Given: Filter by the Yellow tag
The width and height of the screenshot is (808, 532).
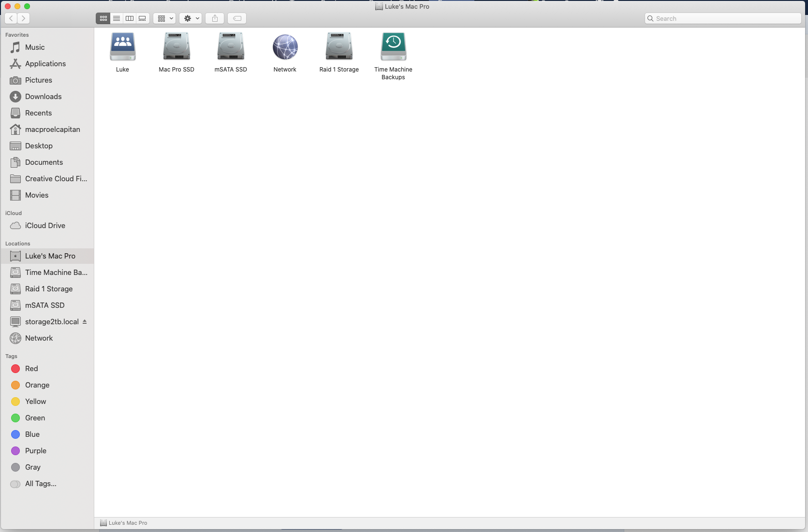Looking at the screenshot, I should pyautogui.click(x=47, y=402).
